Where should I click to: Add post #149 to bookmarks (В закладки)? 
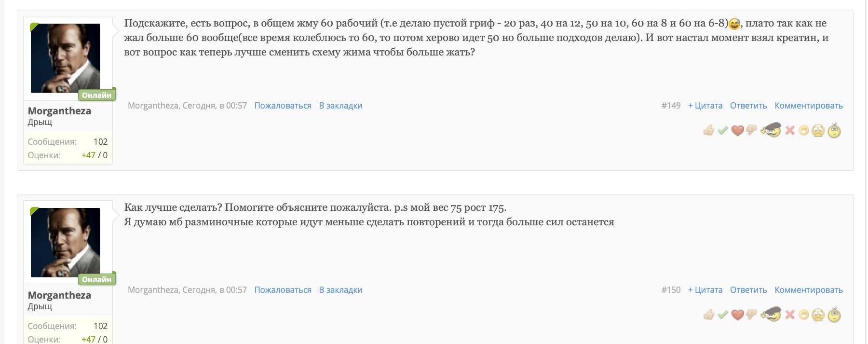[340, 106]
